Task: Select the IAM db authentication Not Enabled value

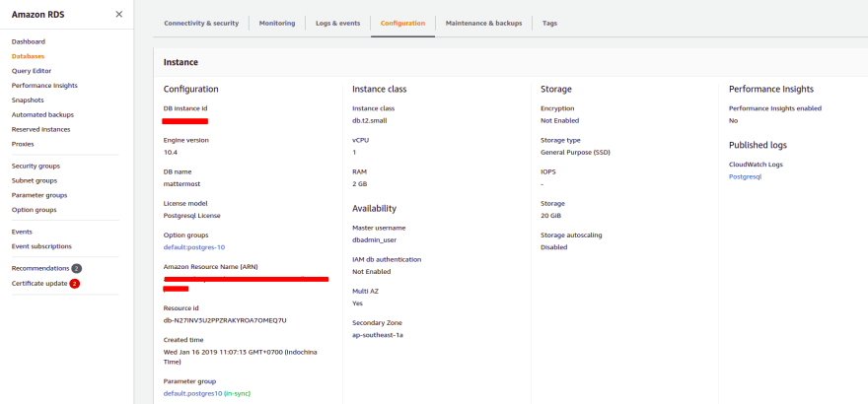Action: click(372, 271)
